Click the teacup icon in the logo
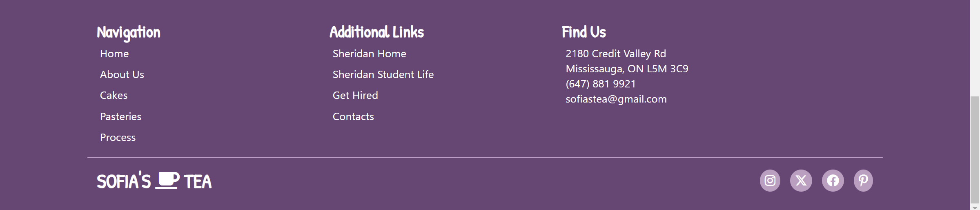 [167, 181]
